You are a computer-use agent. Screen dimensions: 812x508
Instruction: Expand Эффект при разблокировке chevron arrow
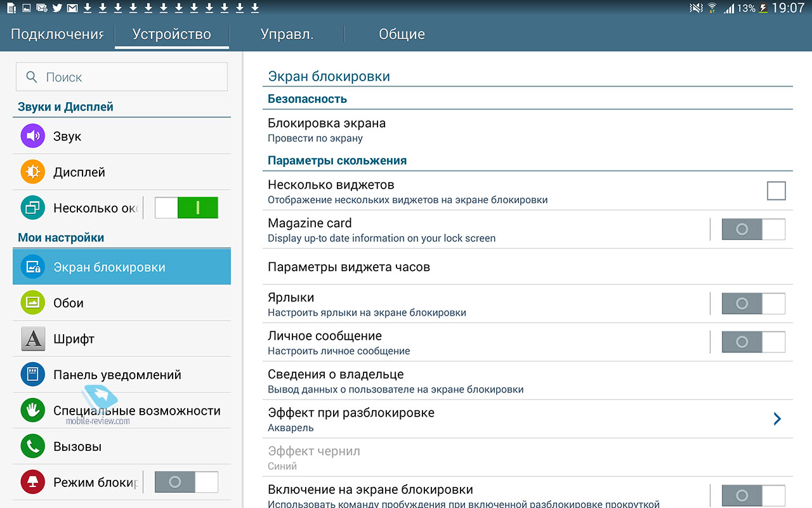click(777, 419)
